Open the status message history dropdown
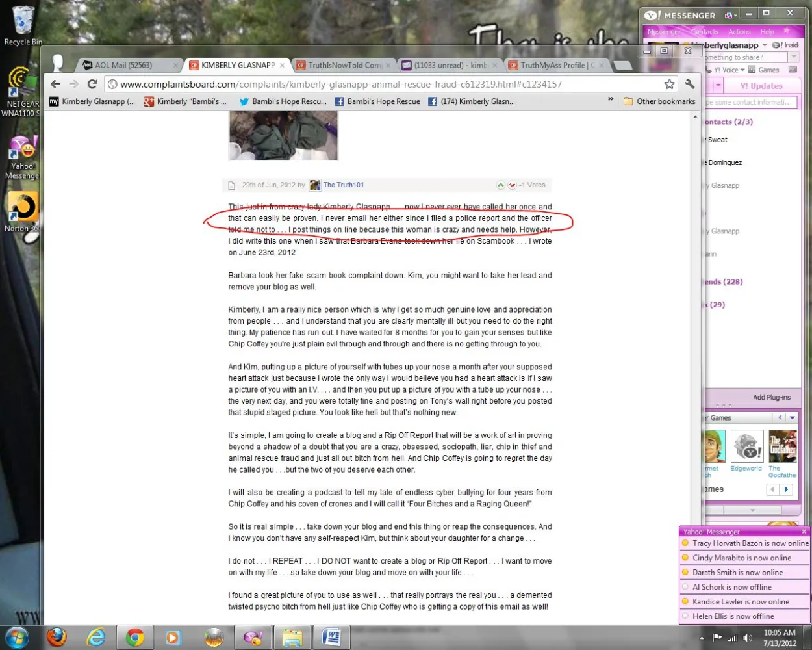The width and height of the screenshot is (812, 650). pos(794,57)
